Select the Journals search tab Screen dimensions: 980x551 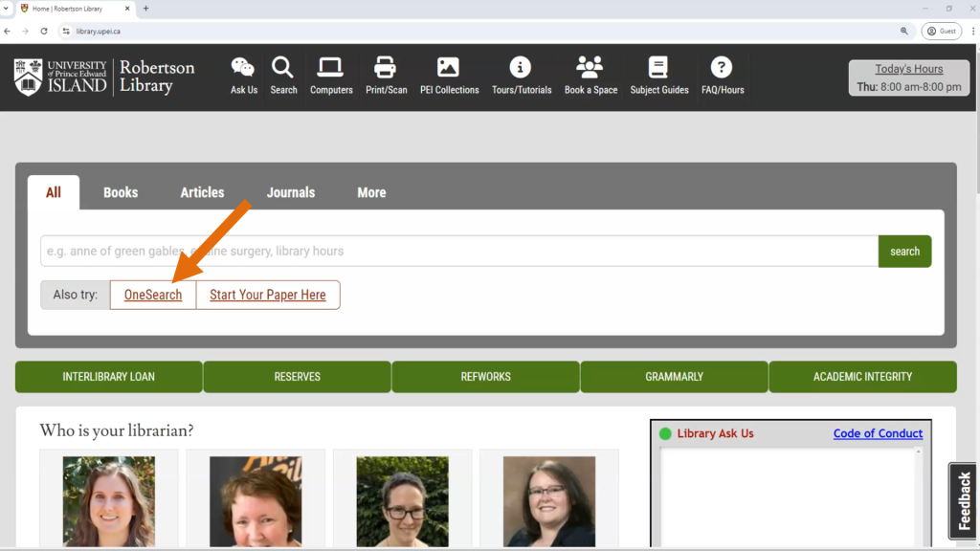click(290, 192)
